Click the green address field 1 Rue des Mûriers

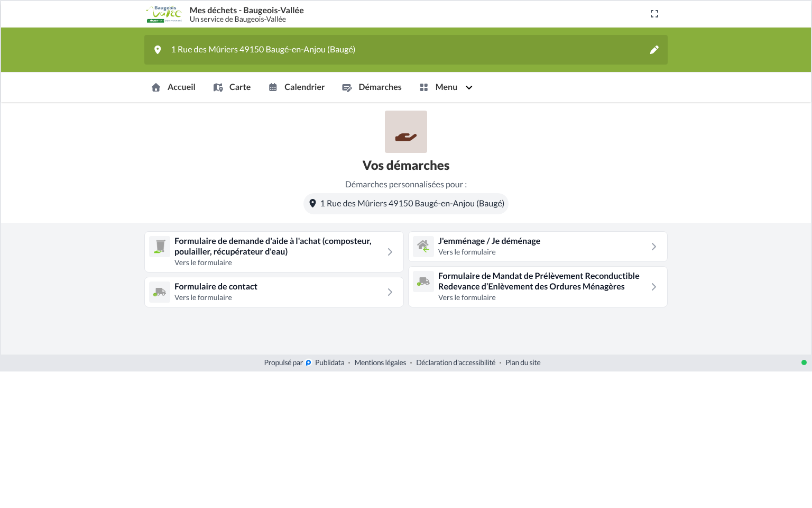point(406,50)
